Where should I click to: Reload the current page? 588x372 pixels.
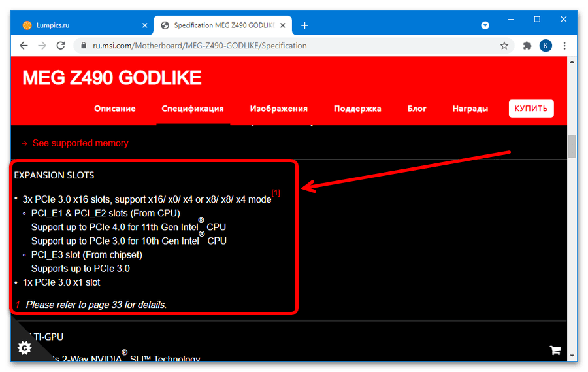61,46
